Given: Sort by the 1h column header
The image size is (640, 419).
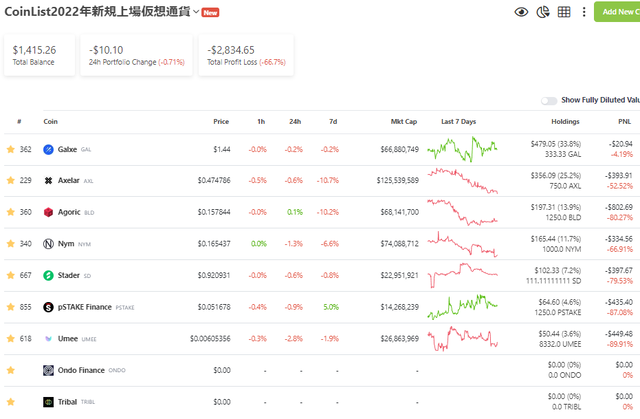Looking at the screenshot, I should pyautogui.click(x=261, y=122).
